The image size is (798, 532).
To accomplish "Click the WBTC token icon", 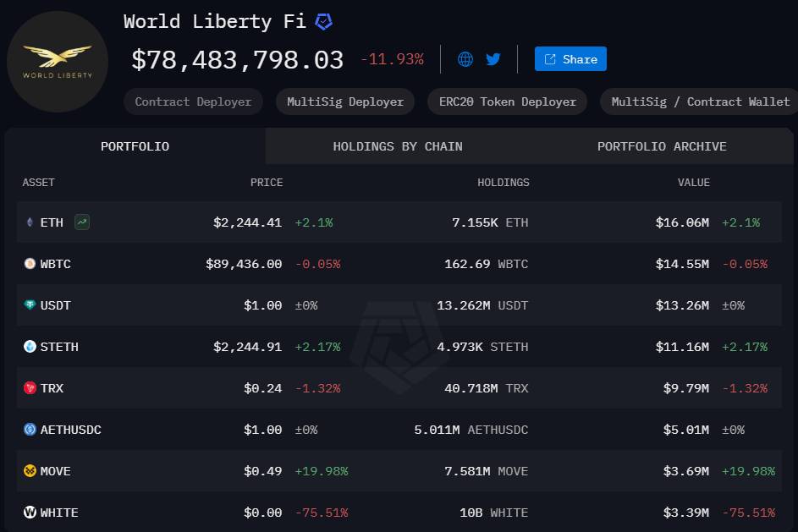I will point(30,263).
